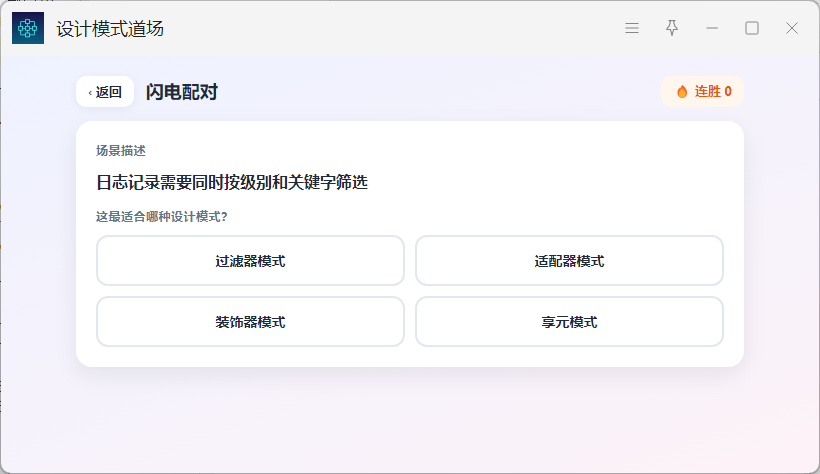Viewport: 820px width, 474px height.
Task: Click the 0 count in the streak badge
Action: click(728, 92)
